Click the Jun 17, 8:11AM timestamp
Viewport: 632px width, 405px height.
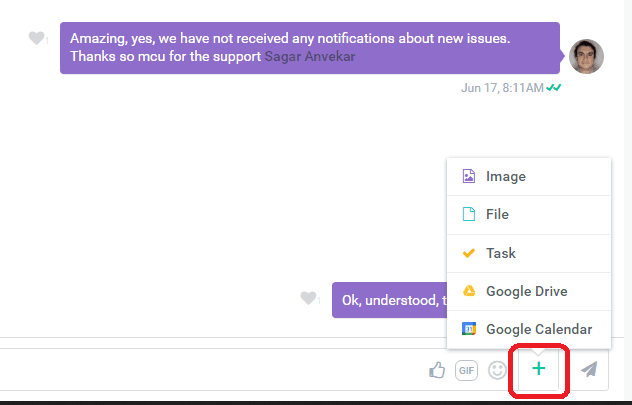tap(501, 88)
